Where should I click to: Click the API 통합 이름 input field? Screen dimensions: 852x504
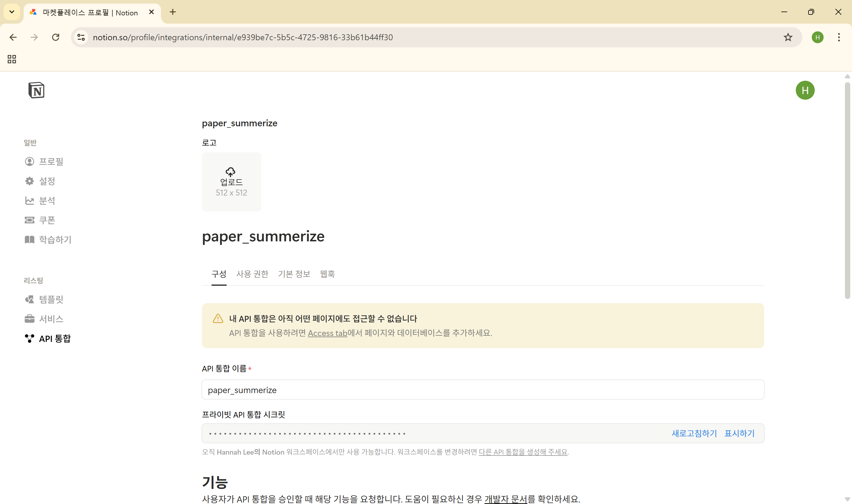coord(483,390)
